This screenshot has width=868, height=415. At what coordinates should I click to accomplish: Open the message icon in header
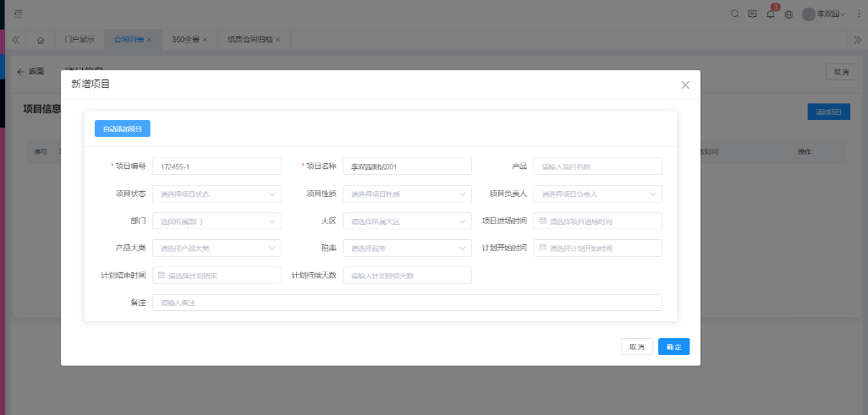click(x=752, y=14)
